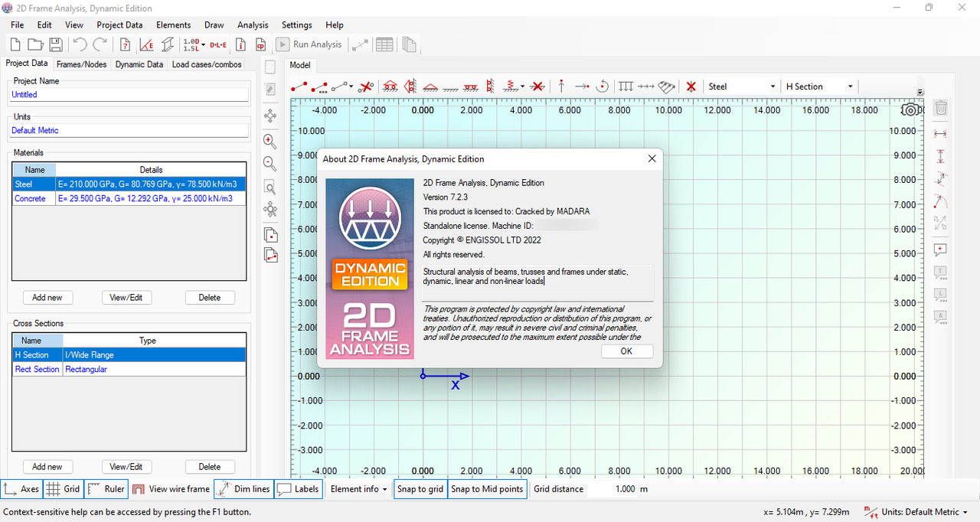The image size is (980, 522).
Task: Click Delete under Cross Sections
Action: [x=210, y=467]
